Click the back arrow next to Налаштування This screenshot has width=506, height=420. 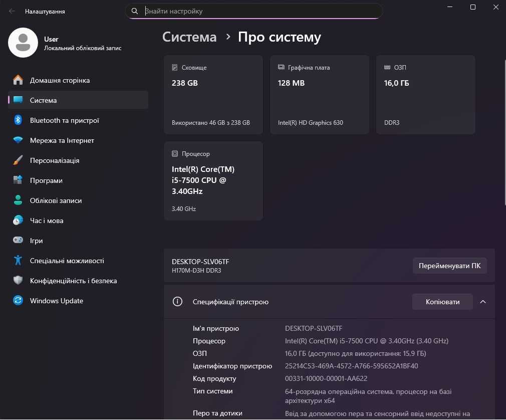pos(12,12)
